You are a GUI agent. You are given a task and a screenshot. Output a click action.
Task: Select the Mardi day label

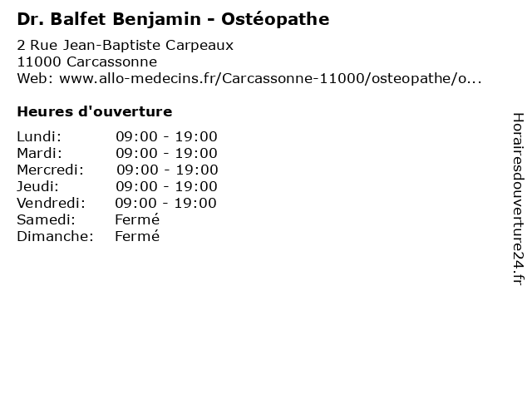pyautogui.click(x=39, y=153)
